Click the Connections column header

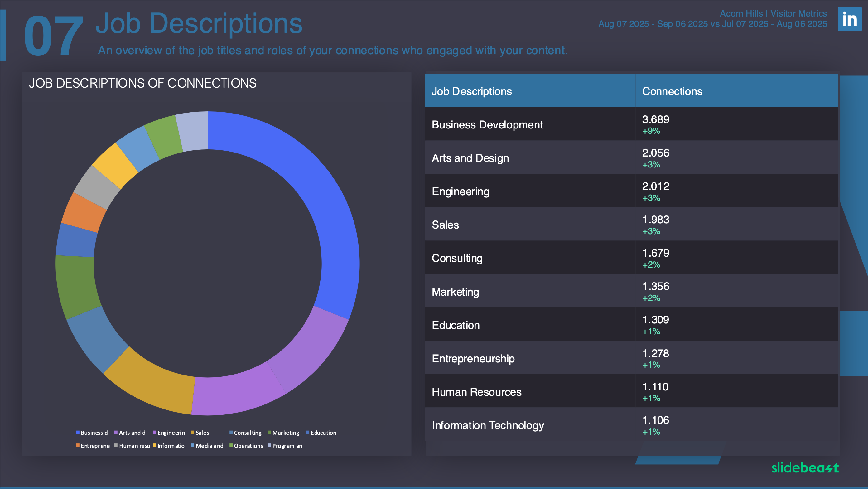coord(672,91)
